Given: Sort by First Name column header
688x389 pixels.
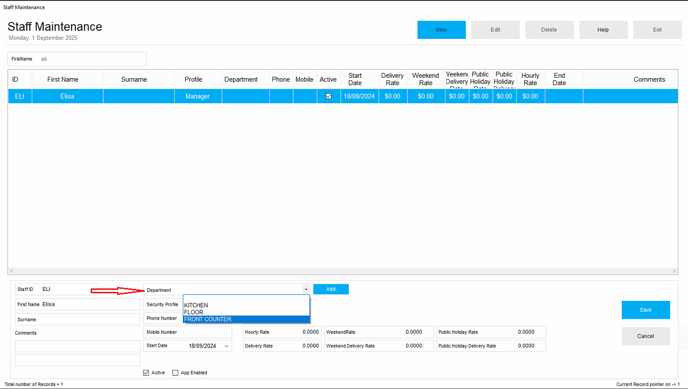Looking at the screenshot, I should click(68, 79).
